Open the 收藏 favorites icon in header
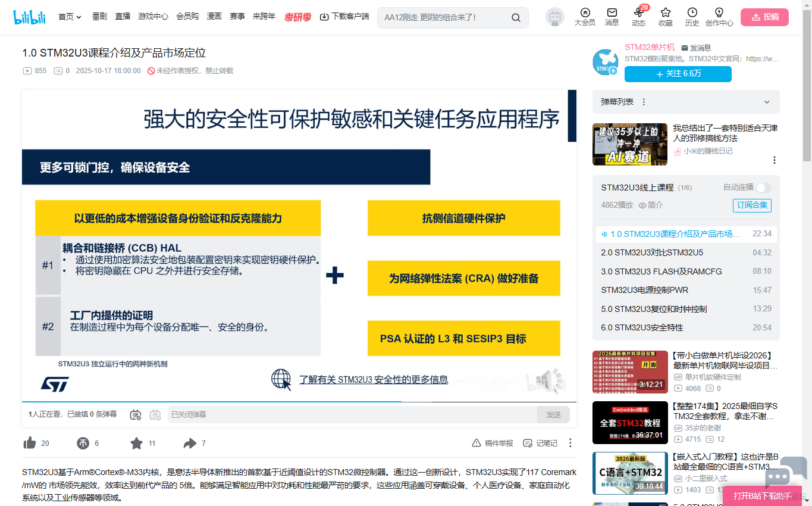Viewport: 812px width, 506px height. (665, 17)
